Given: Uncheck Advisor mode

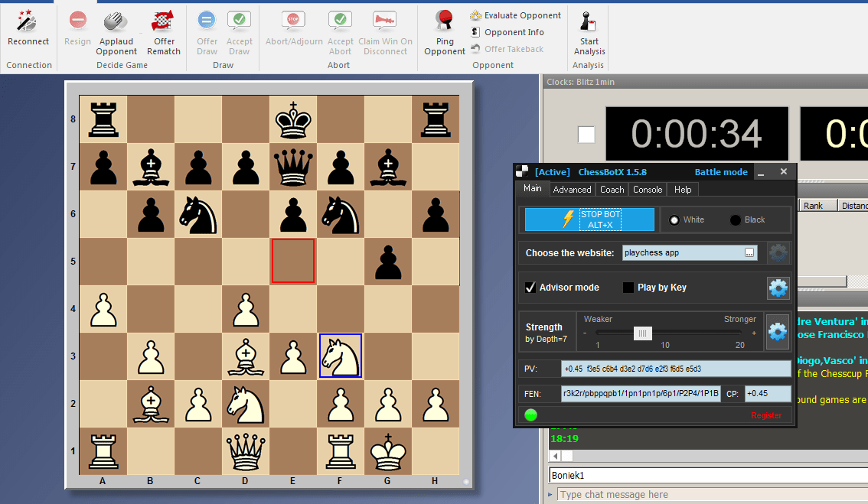Looking at the screenshot, I should pyautogui.click(x=531, y=287).
